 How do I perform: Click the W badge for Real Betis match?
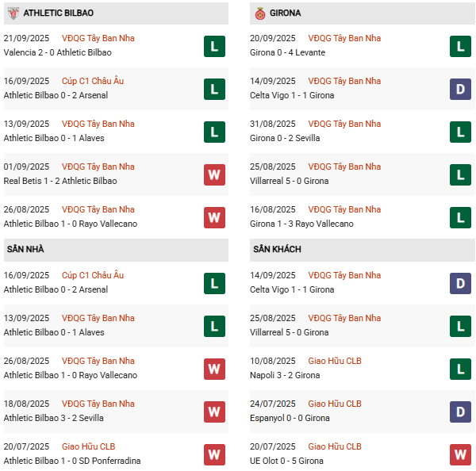[214, 174]
